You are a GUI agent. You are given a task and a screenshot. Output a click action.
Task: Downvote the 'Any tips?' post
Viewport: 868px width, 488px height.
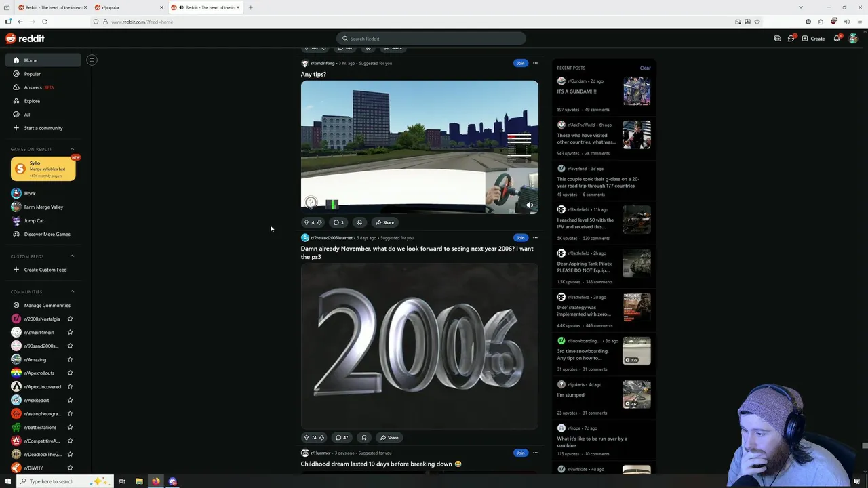[319, 222]
